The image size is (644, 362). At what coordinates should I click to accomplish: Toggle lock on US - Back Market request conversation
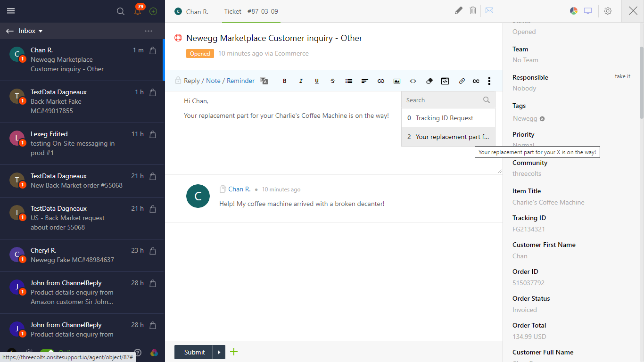coord(153,209)
